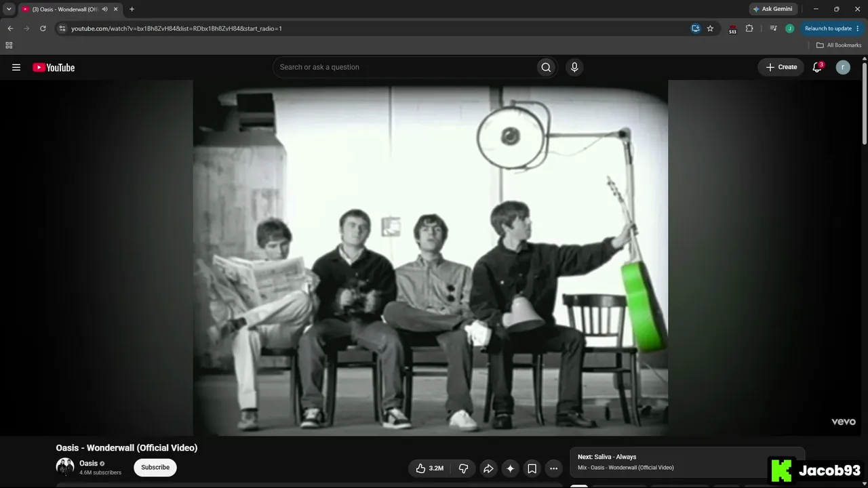Open the Chrome profile avatar
Screen dimensions: 868x488
[789, 28]
